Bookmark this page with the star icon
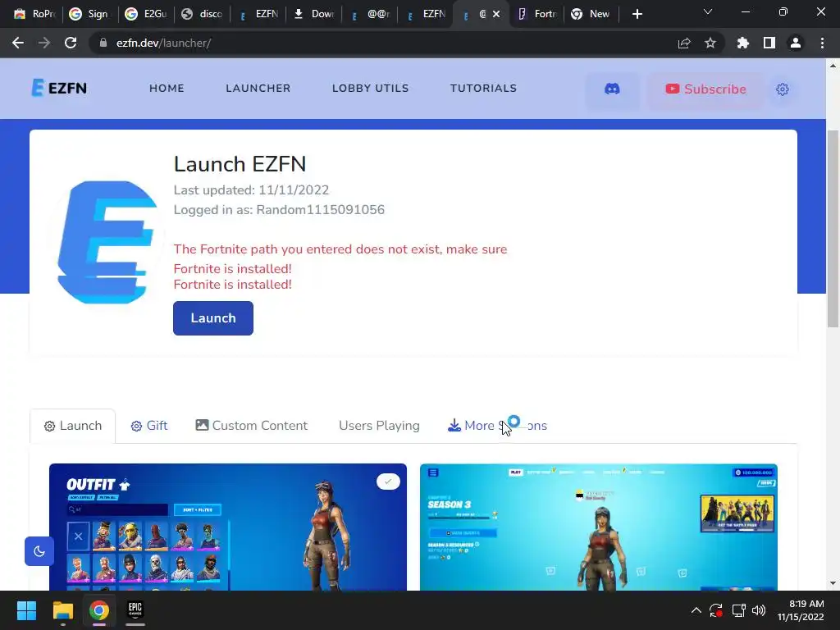 pyautogui.click(x=710, y=43)
